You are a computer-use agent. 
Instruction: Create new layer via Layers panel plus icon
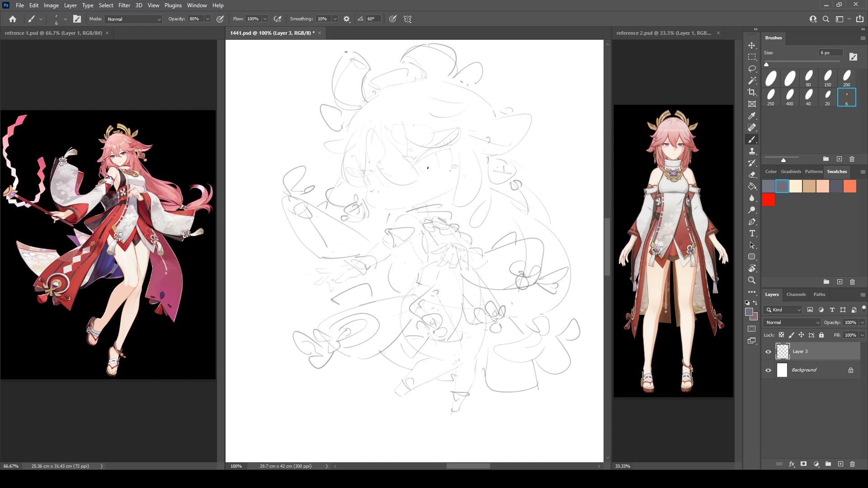[840, 464]
